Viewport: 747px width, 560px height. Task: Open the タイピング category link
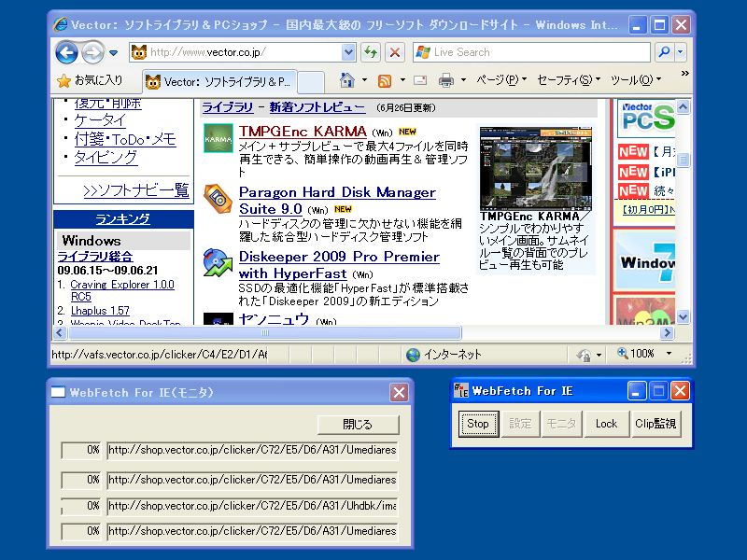click(x=106, y=157)
